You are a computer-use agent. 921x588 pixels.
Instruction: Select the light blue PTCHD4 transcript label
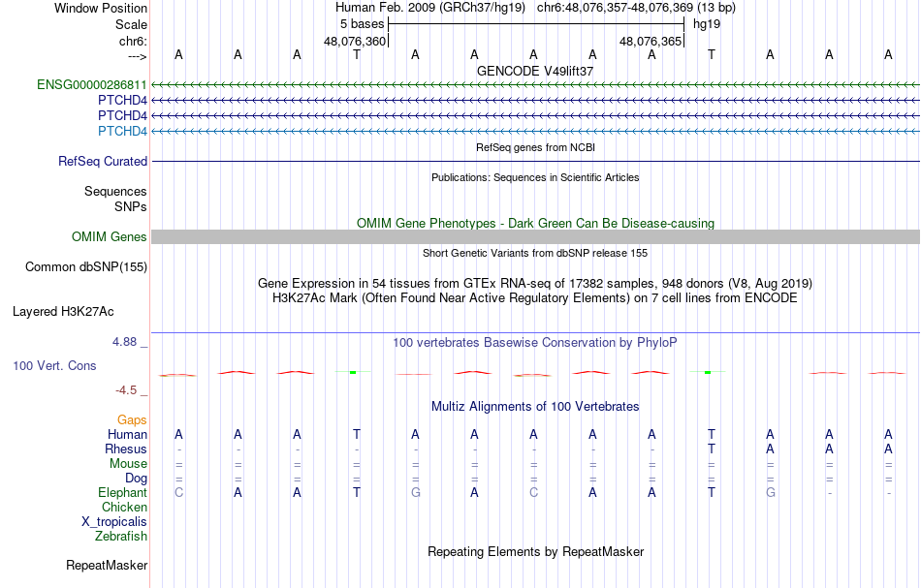coord(122,131)
